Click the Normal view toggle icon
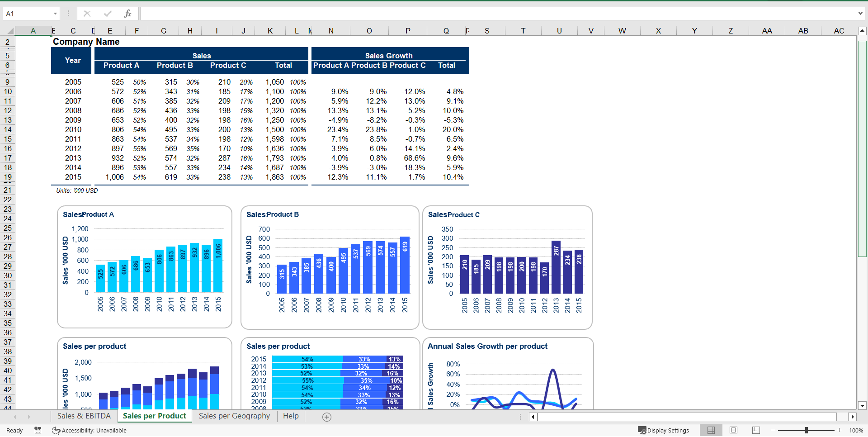868x437 pixels. [711, 430]
